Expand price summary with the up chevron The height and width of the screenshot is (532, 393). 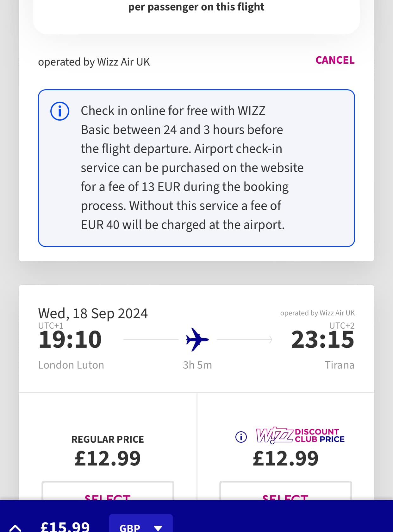[x=15, y=528]
